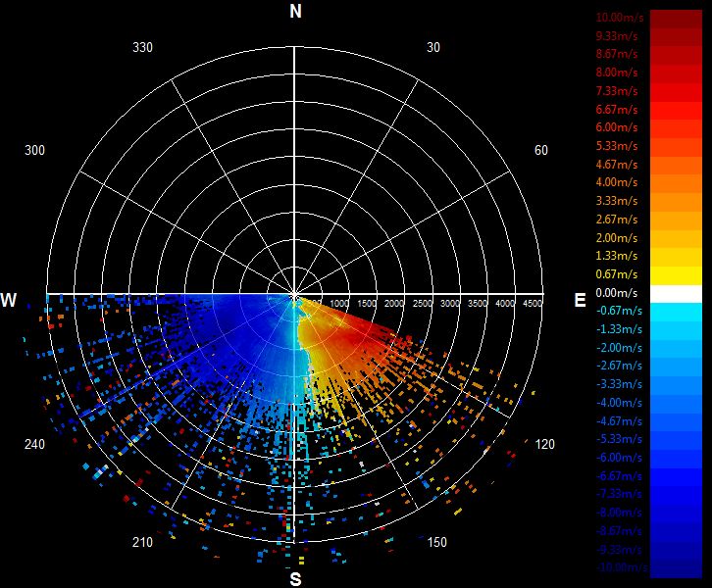Select the 240 degree azimuth label
Image resolution: width=712 pixels, height=588 pixels.
tap(34, 444)
